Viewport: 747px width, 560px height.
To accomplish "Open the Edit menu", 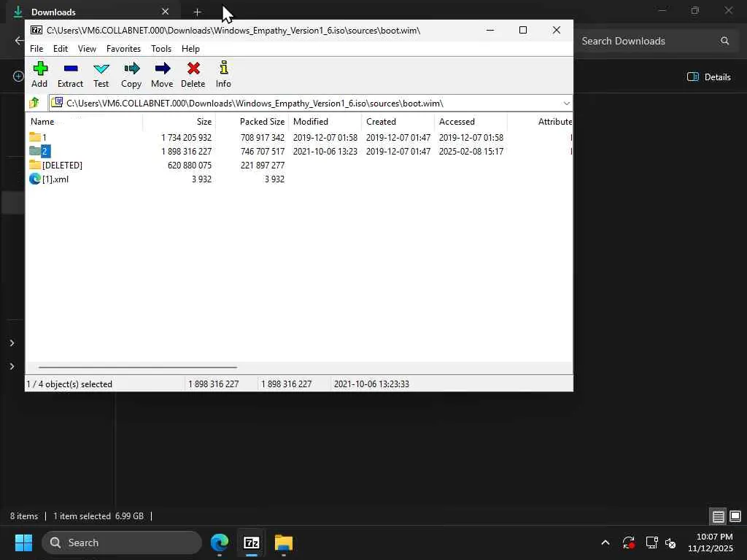I will click(60, 49).
